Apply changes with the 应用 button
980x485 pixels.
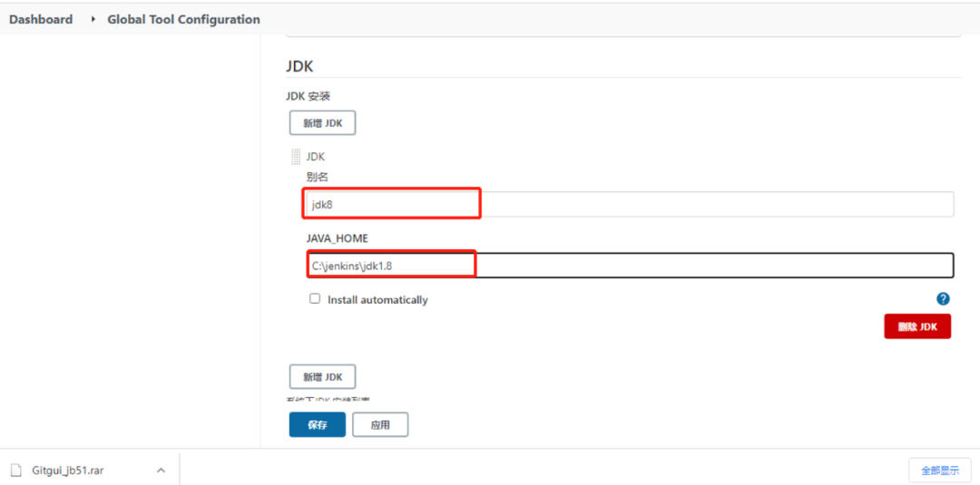tap(380, 424)
